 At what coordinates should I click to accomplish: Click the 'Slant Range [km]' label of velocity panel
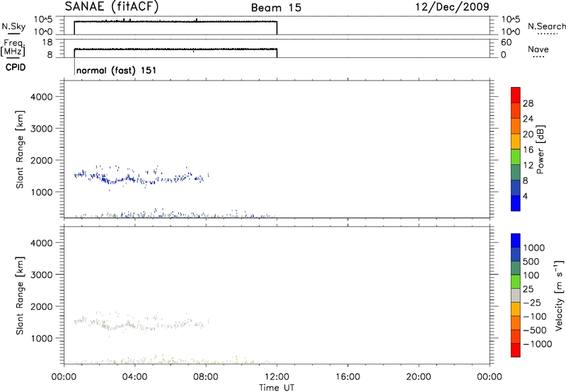coord(20,296)
